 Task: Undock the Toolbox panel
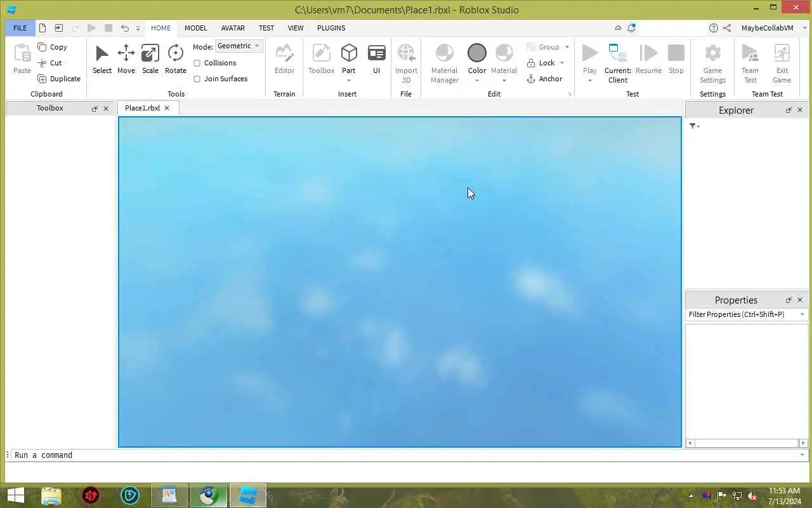coord(95,109)
